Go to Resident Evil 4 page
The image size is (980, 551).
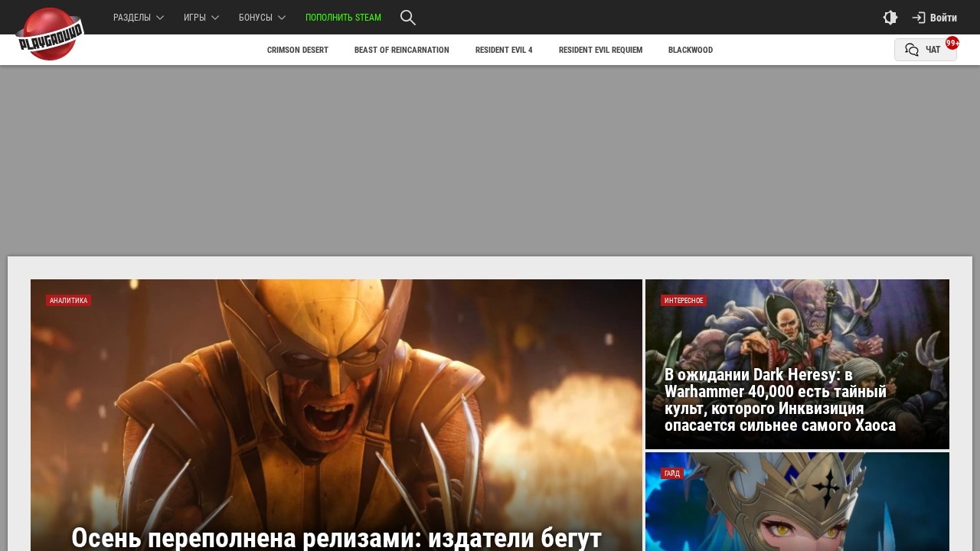504,51
